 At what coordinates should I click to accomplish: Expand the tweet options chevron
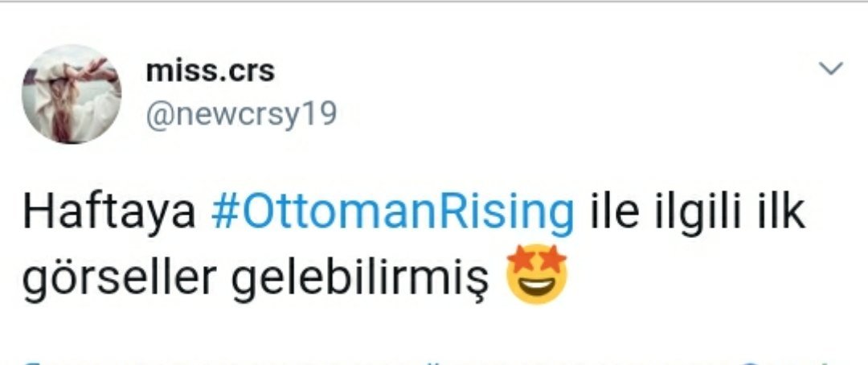point(831,68)
